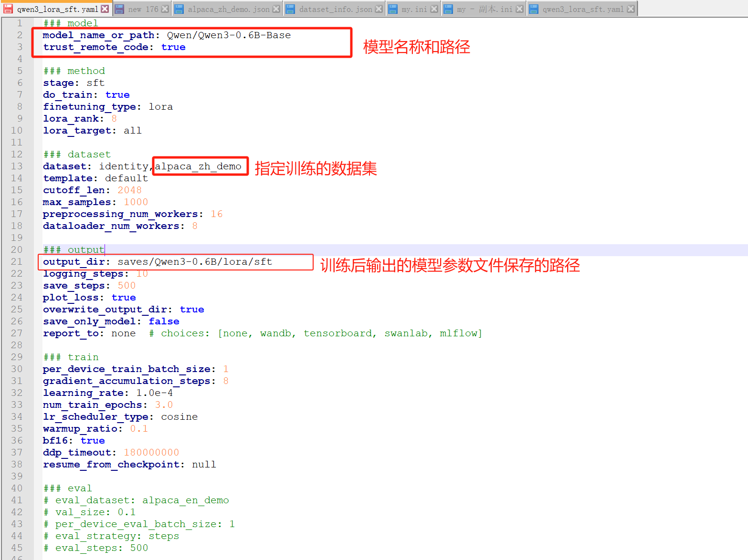Viewport: 748px width, 560px height.
Task: Click the 'saves/Qwen3-0.6B/lora/sft' output path
Action: pyautogui.click(x=195, y=262)
